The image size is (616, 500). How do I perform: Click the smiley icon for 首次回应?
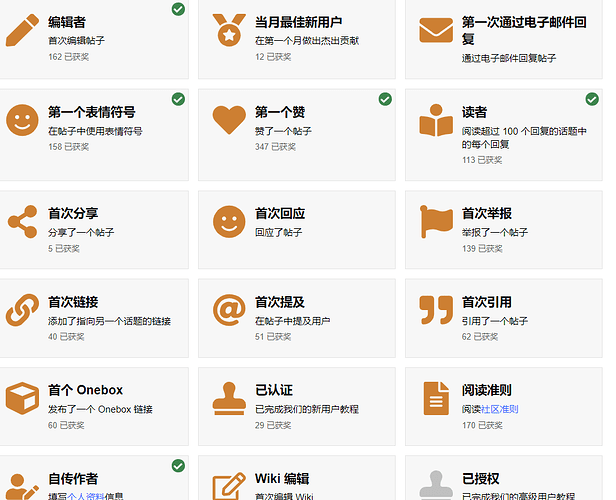pyautogui.click(x=229, y=222)
